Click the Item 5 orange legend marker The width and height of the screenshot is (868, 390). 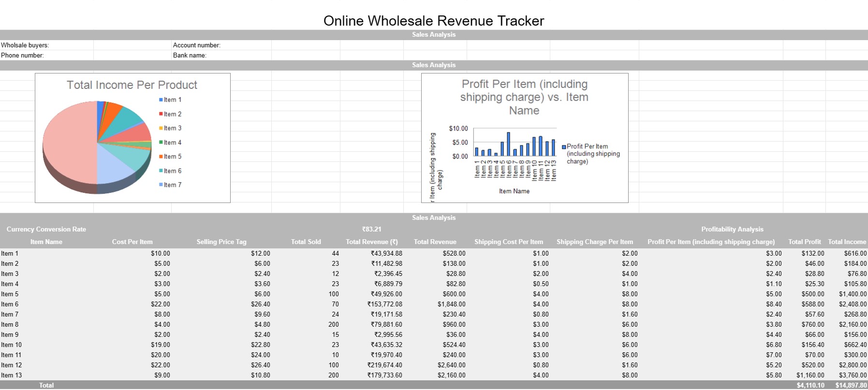[x=161, y=157]
